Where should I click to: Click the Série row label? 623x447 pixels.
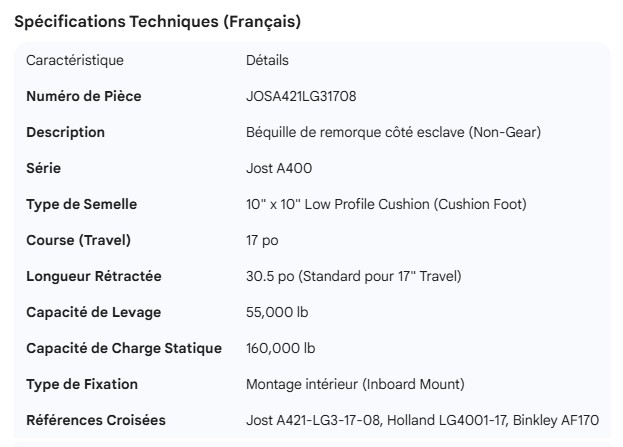point(43,168)
